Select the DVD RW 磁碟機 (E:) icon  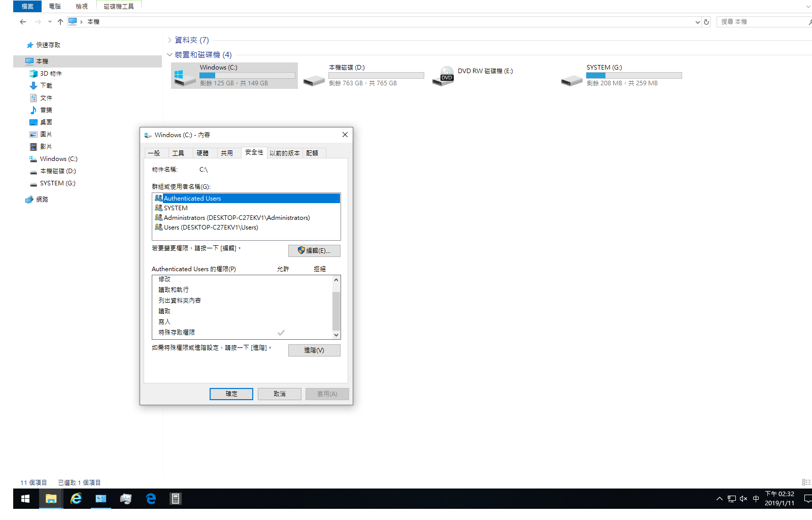pos(443,76)
